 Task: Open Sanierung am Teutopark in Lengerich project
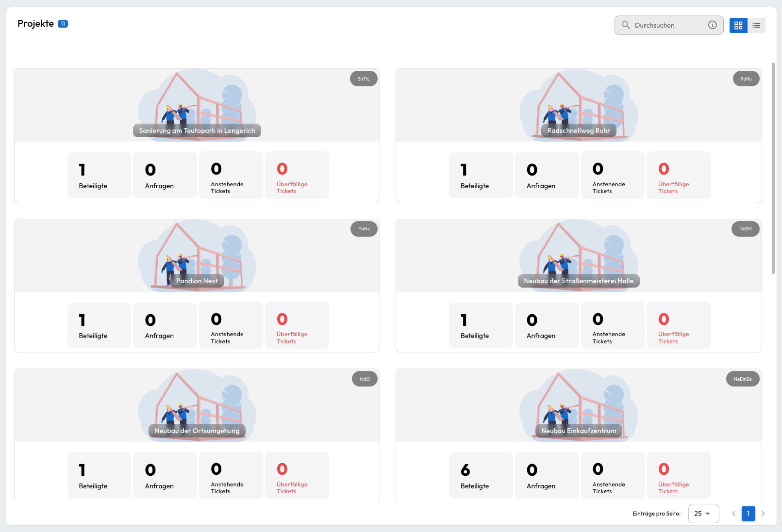coord(197,130)
